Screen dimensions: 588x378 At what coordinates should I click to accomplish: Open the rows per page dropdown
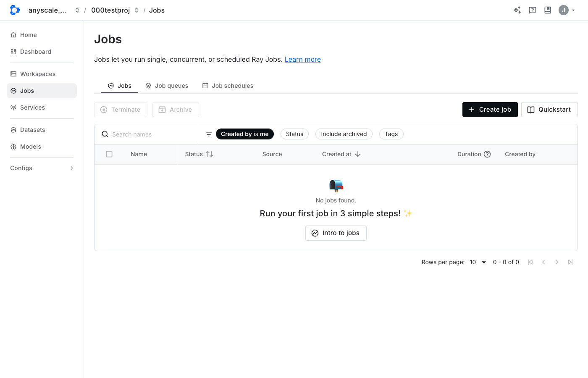point(478,262)
